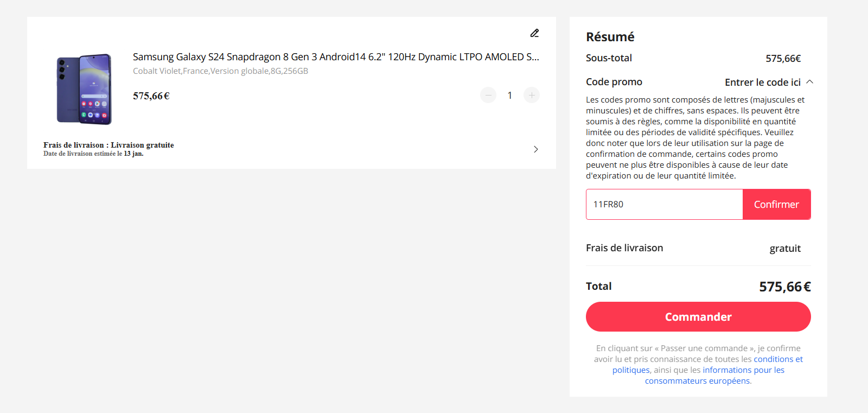Increase quantity using the plus icon
The width and height of the screenshot is (868, 413).
click(532, 95)
